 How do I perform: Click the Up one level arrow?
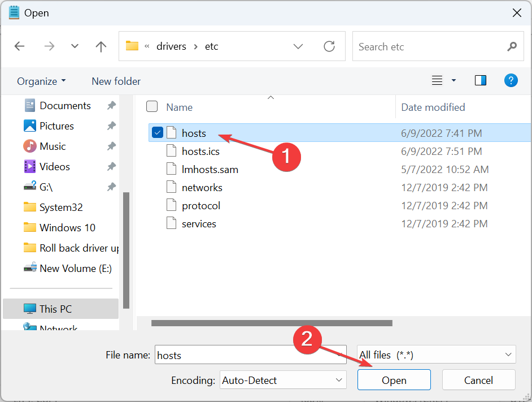point(101,46)
